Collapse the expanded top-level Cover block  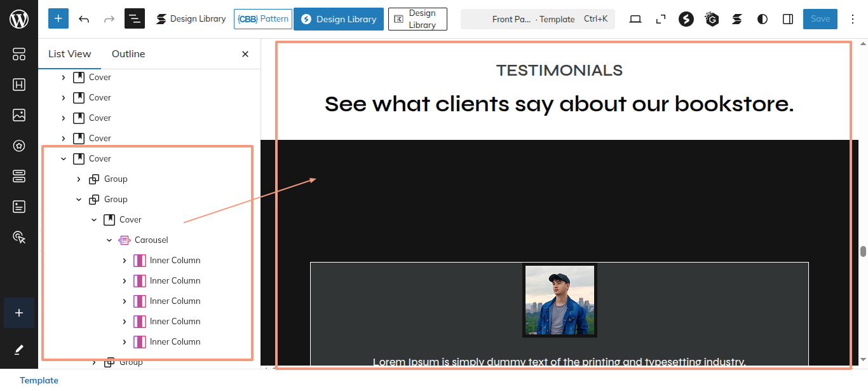(64, 159)
